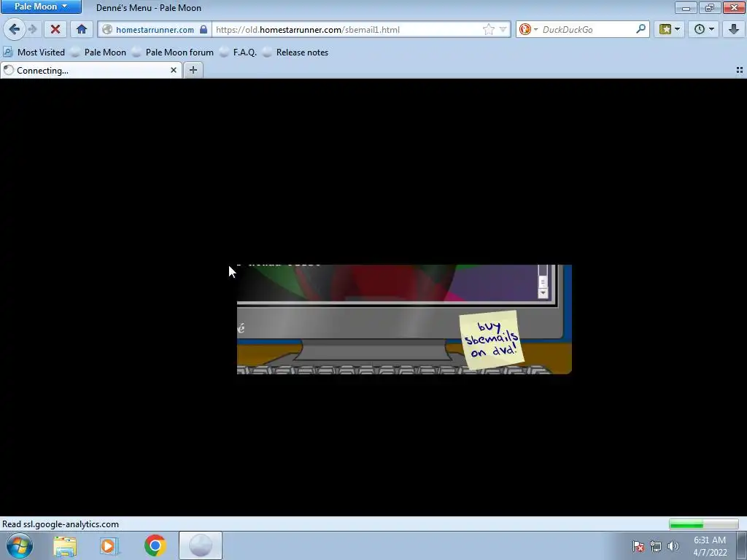Viewport: 747px width, 560px height.
Task: Launch Windows Media Player from taskbar
Action: (109, 546)
